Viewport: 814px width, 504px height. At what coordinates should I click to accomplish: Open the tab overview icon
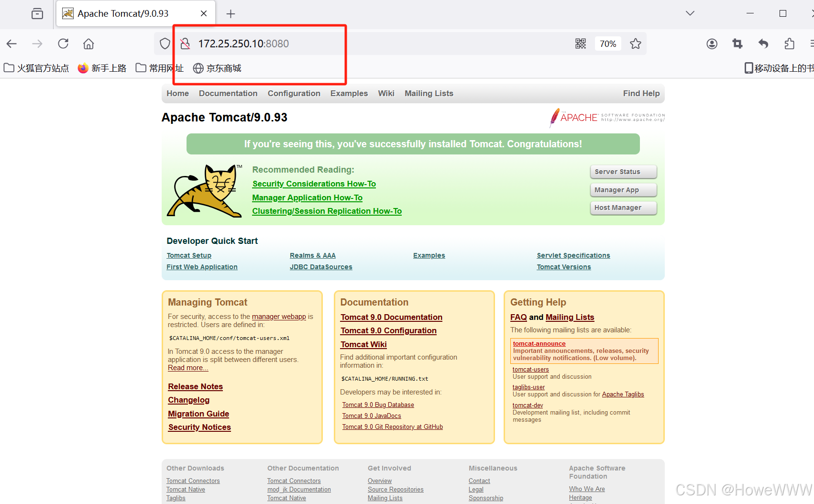(37, 14)
